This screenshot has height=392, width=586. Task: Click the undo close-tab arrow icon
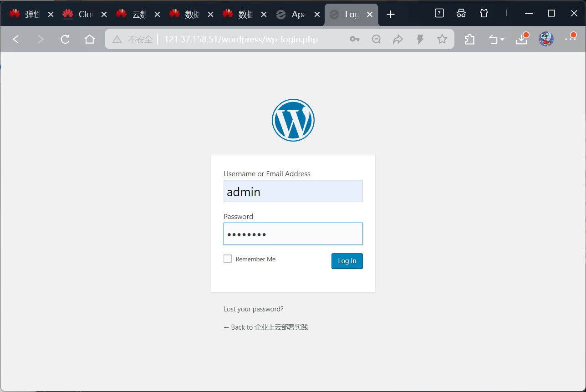tap(494, 40)
